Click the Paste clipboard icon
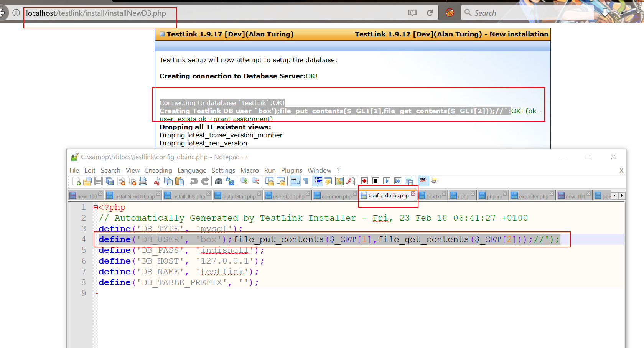The height and width of the screenshot is (348, 644). [179, 181]
